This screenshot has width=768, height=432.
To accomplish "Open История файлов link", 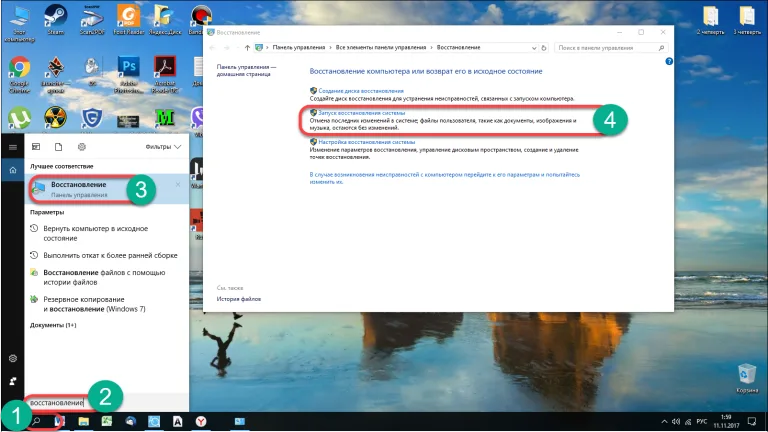I will (239, 299).
